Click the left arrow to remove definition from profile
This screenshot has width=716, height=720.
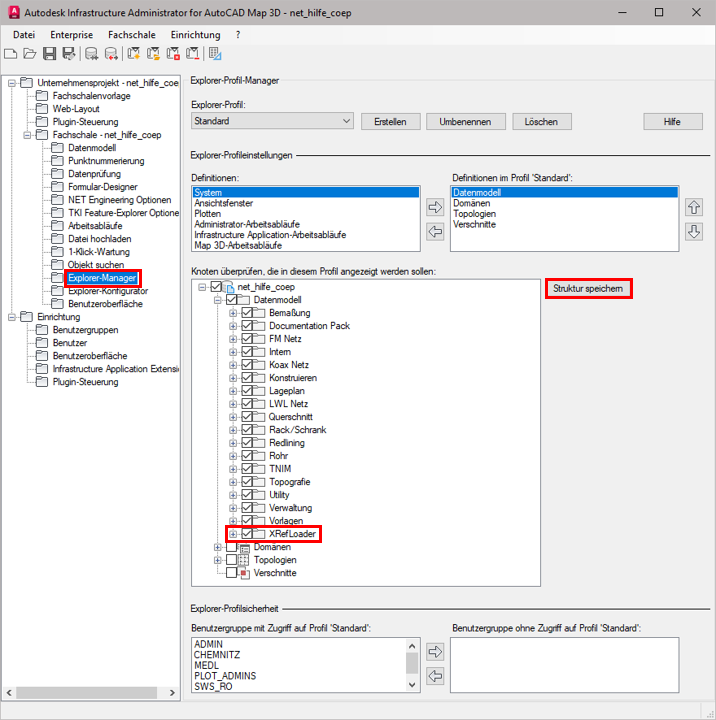435,231
